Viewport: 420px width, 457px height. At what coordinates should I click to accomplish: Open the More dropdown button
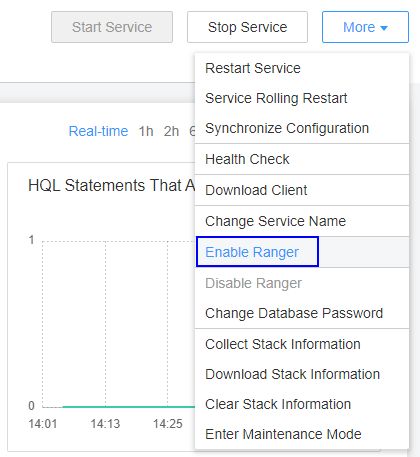point(365,27)
